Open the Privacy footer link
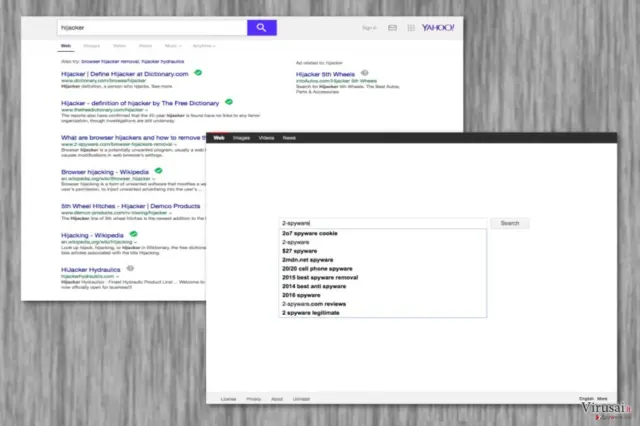This screenshot has height=426, width=640. tap(253, 399)
